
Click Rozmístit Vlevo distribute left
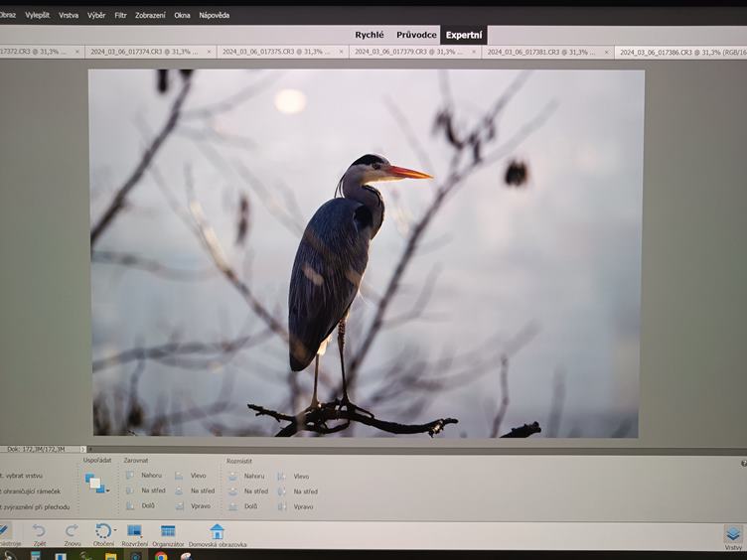tap(293, 477)
